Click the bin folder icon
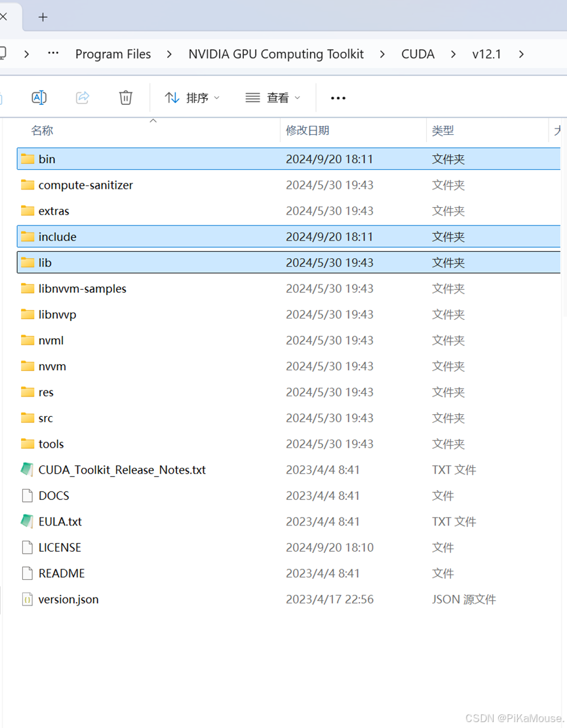Screen dimensions: 567x728 click(28, 159)
